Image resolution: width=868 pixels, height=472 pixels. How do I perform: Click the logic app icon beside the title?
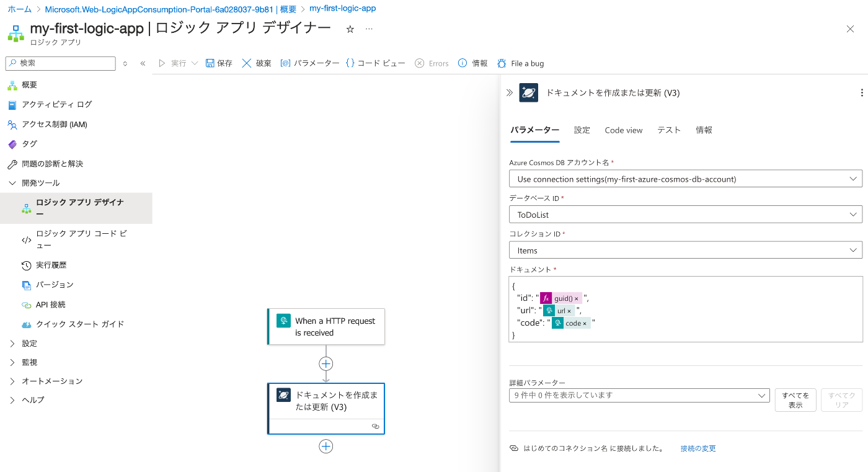[16, 33]
